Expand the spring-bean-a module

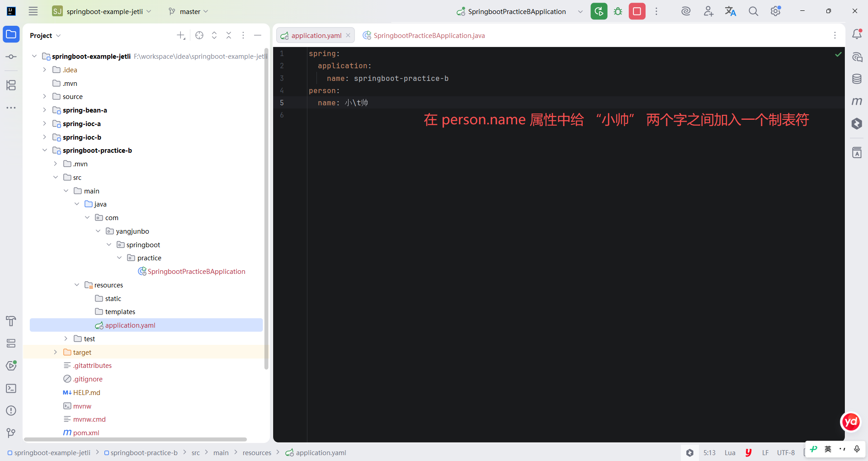pyautogui.click(x=44, y=110)
